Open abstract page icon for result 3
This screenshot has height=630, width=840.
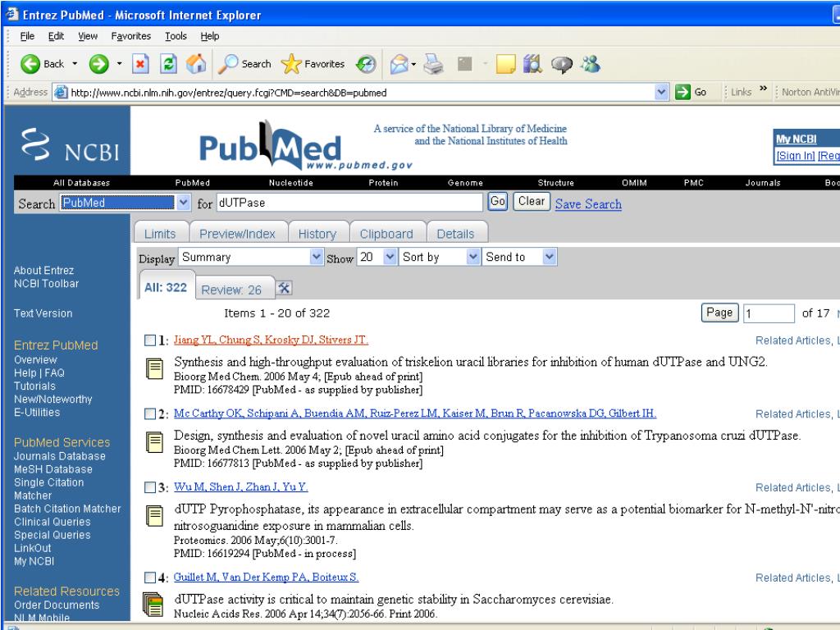[154, 515]
